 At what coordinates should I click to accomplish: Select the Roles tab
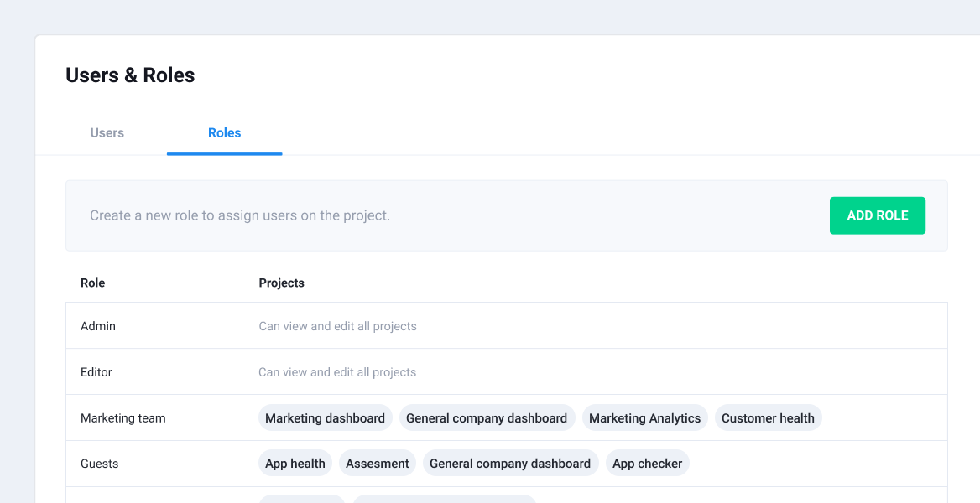pos(224,132)
